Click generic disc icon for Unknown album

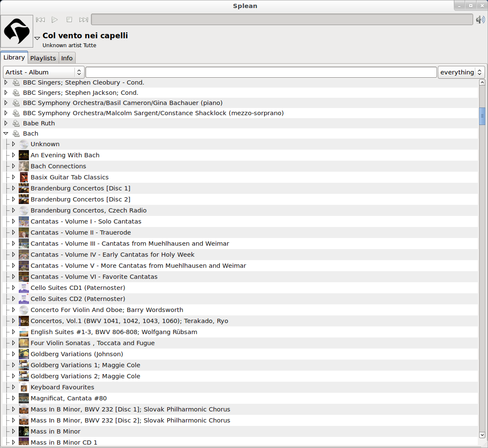coord(24,144)
